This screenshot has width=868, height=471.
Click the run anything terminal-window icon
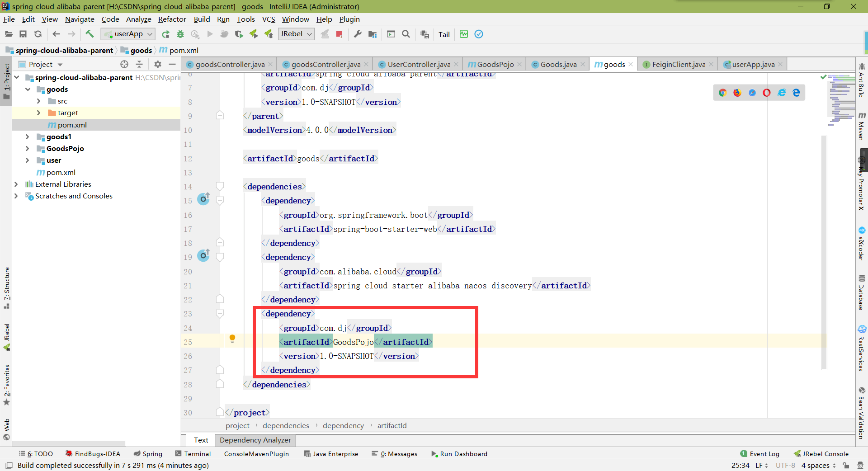[391, 34]
